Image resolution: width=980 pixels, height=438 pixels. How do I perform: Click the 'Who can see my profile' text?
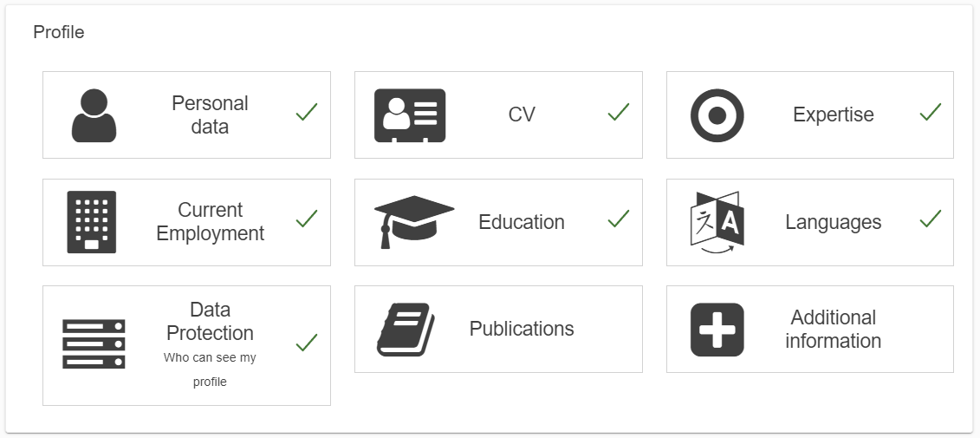point(210,369)
